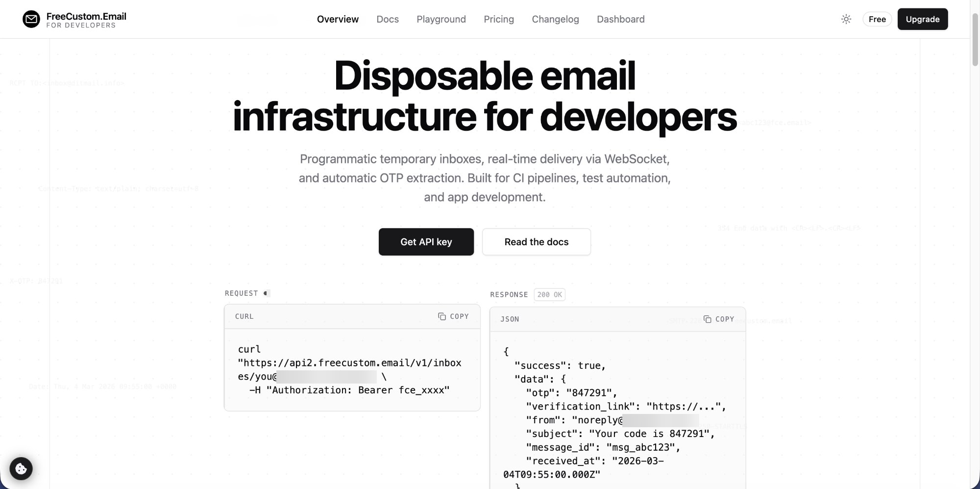Go to the Overview nav item
The image size is (980, 489).
(338, 19)
